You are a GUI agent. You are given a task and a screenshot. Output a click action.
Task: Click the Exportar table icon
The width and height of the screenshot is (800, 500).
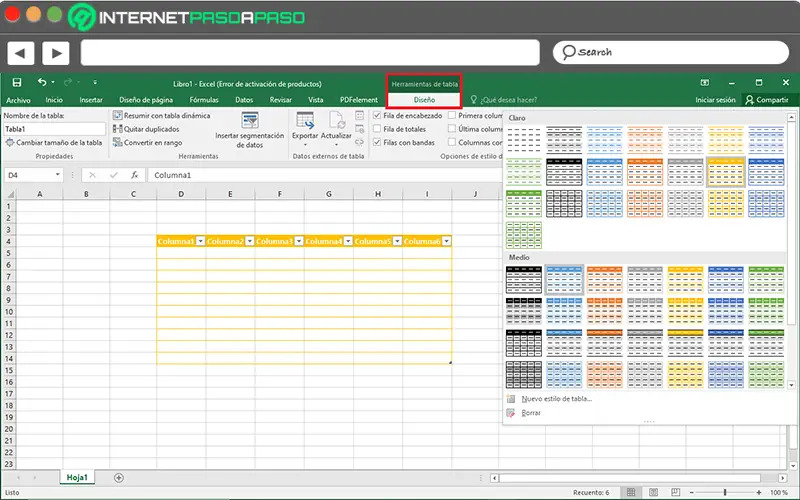tap(304, 120)
